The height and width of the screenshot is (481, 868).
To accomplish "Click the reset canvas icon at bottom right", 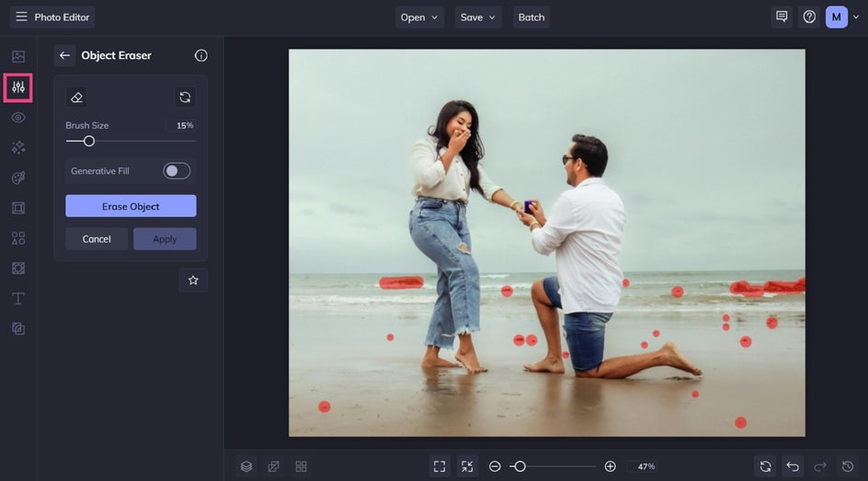I will click(766, 466).
